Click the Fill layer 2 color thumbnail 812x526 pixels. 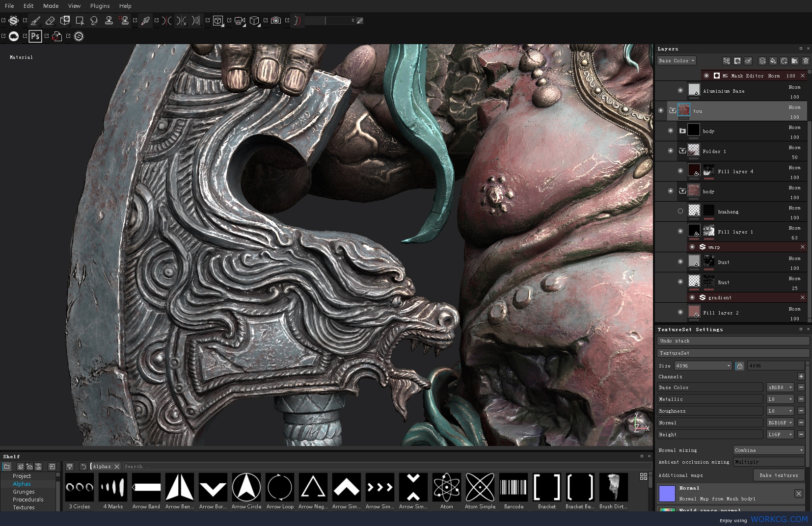(x=694, y=312)
